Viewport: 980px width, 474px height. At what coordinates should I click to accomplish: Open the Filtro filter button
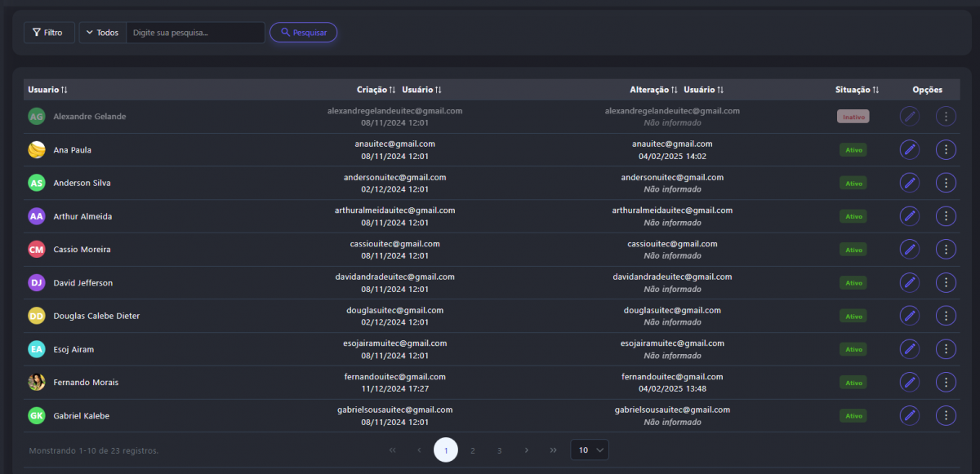[49, 33]
